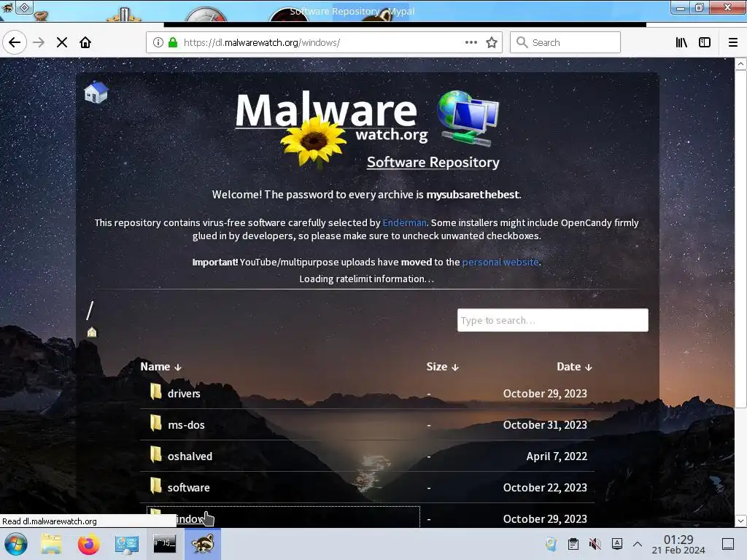Screen dimensions: 747x560
Task: Open the ms-dos folder link
Action: pos(186,425)
